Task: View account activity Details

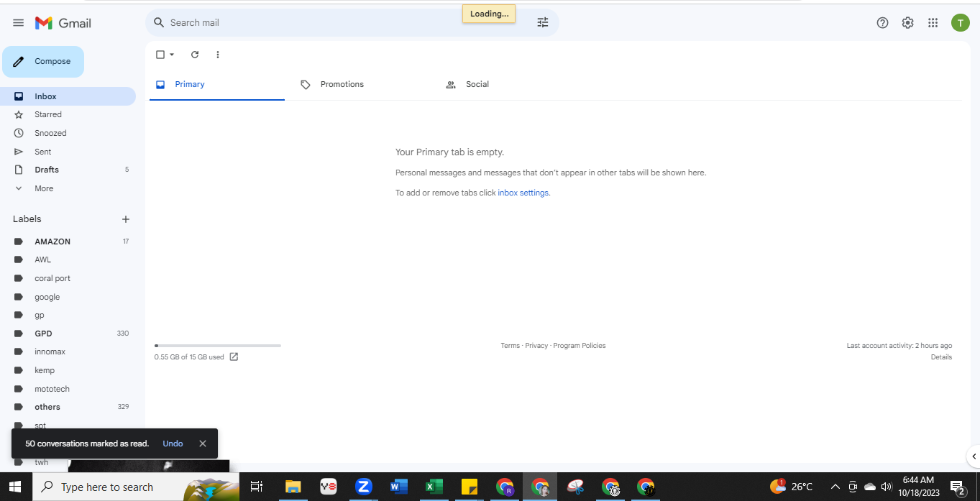Action: 941,357
